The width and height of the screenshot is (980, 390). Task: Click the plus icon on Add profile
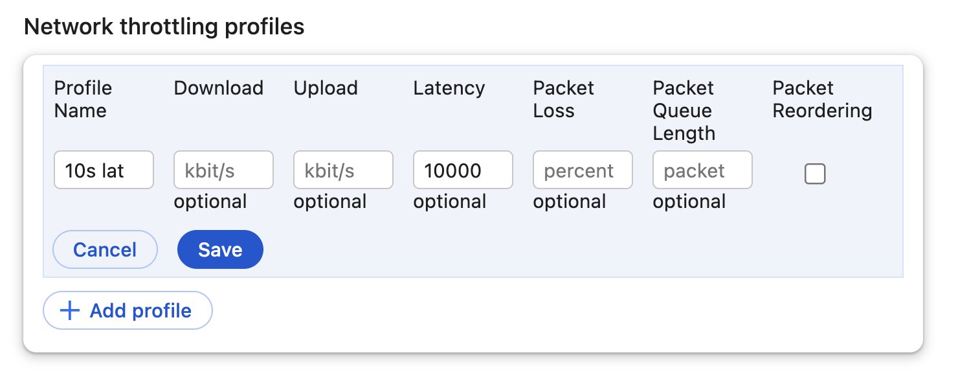point(69,311)
